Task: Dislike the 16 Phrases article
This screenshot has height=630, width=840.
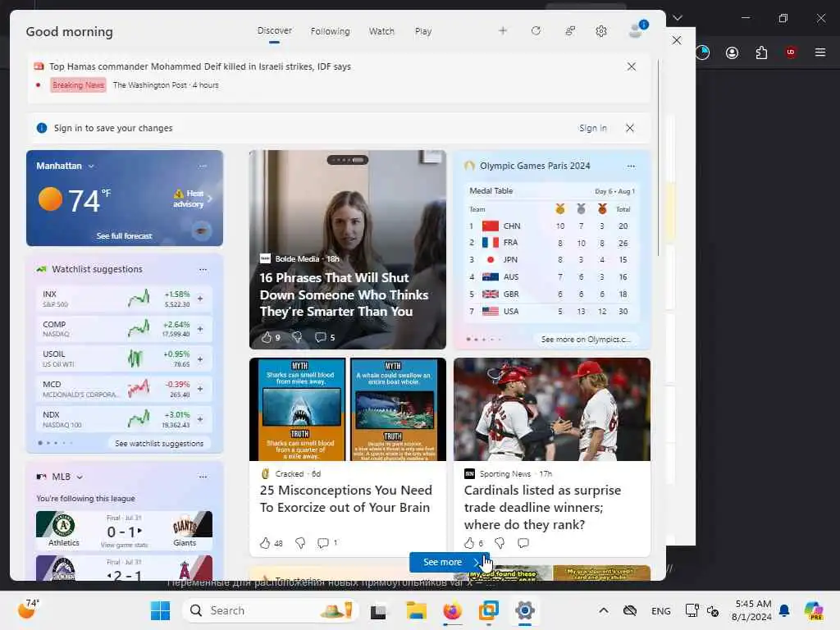Action: 297,337
